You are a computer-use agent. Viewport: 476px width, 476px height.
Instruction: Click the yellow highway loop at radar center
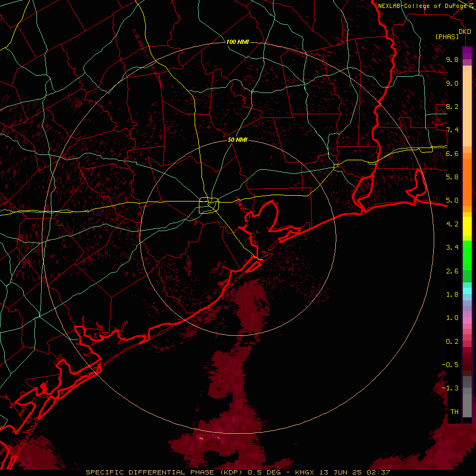point(209,206)
